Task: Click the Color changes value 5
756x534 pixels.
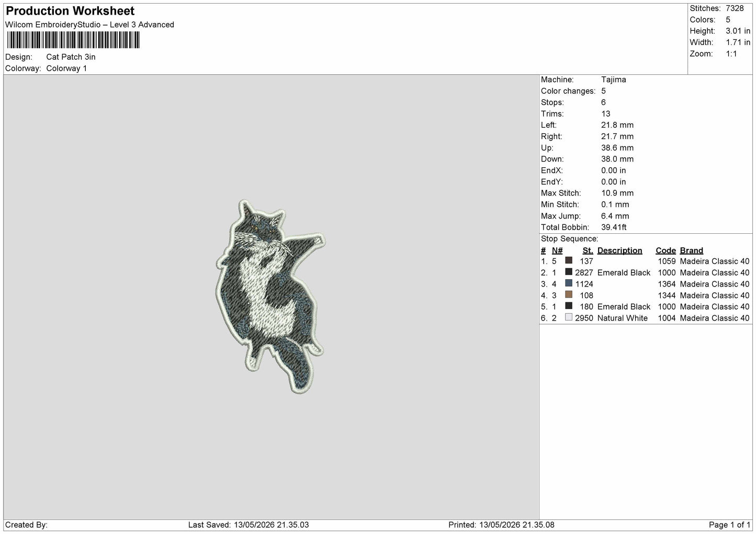Action: point(603,91)
